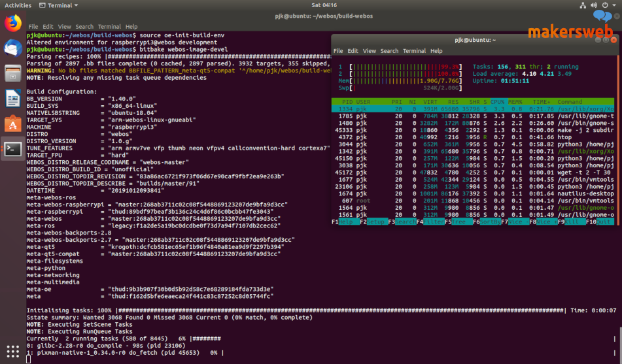Viewport: 622px width, 364px height.
Task: Click the glibc-2.28-r0 do_compile task line
Action: point(106,346)
